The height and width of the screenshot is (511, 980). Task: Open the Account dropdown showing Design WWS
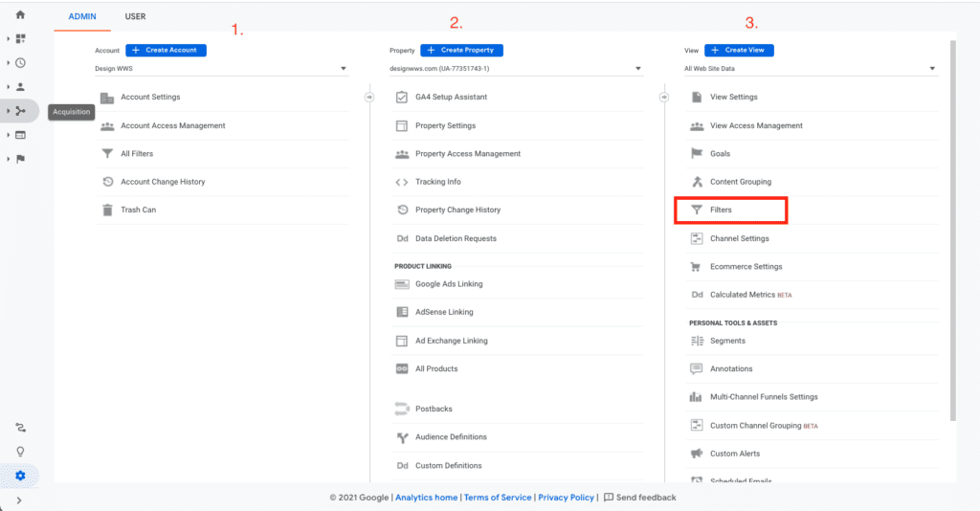[x=221, y=69]
